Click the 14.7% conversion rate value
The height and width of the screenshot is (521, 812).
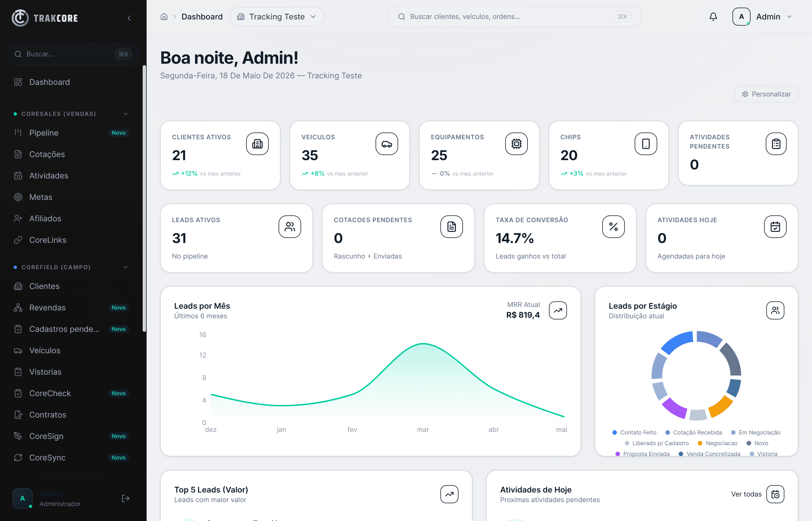(515, 239)
